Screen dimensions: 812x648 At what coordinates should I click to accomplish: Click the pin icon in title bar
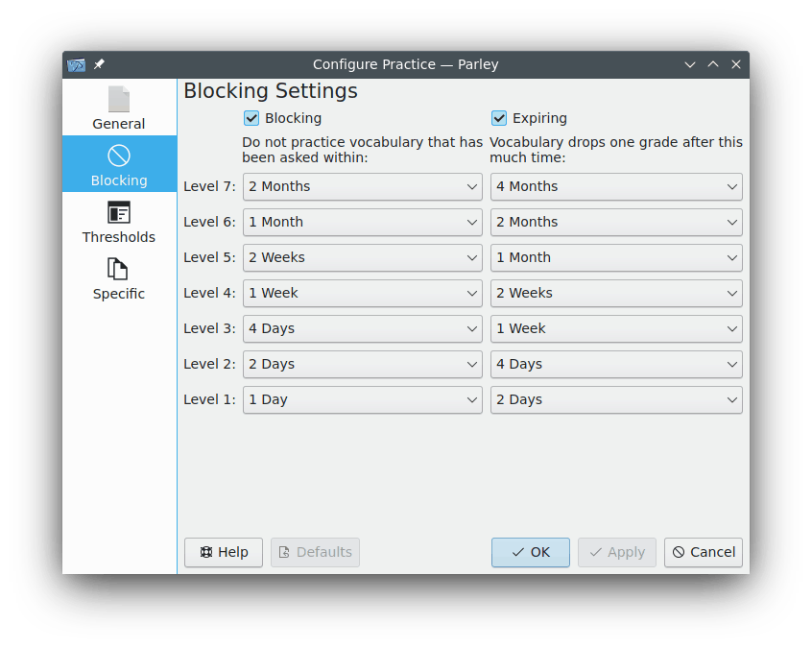(x=99, y=64)
